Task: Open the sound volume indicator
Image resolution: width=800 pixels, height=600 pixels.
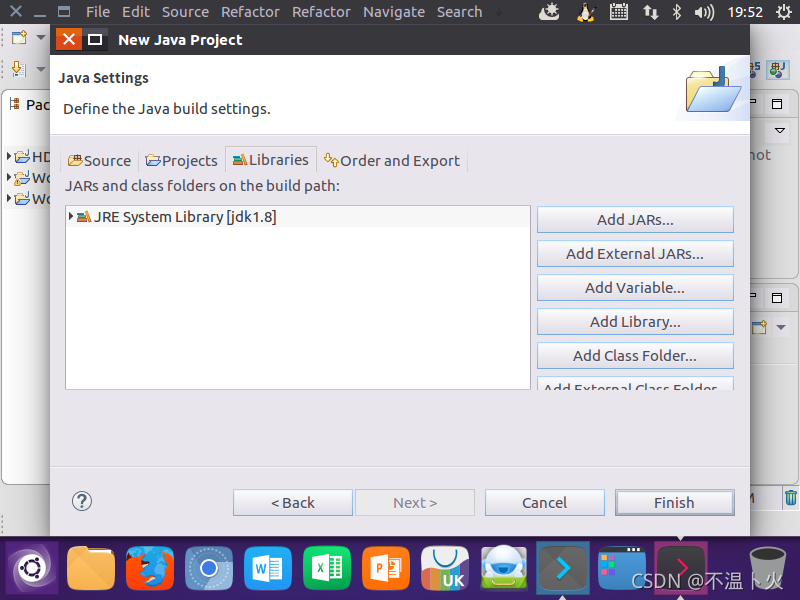Action: pos(704,12)
